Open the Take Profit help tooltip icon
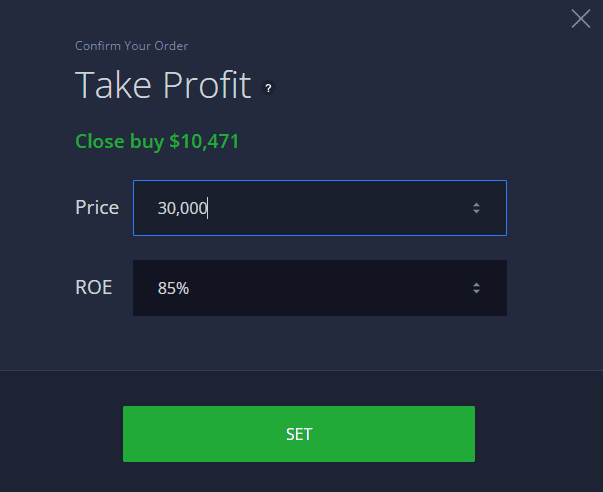 coord(268,88)
